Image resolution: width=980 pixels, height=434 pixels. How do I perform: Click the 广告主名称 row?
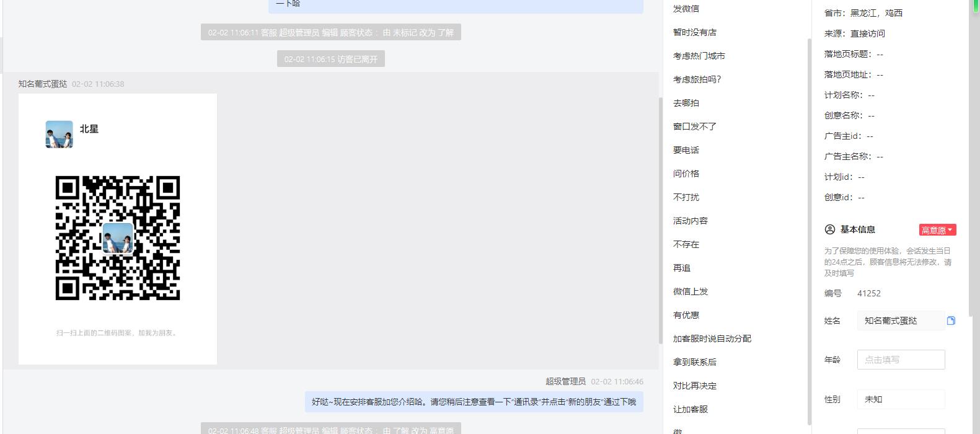tap(854, 156)
